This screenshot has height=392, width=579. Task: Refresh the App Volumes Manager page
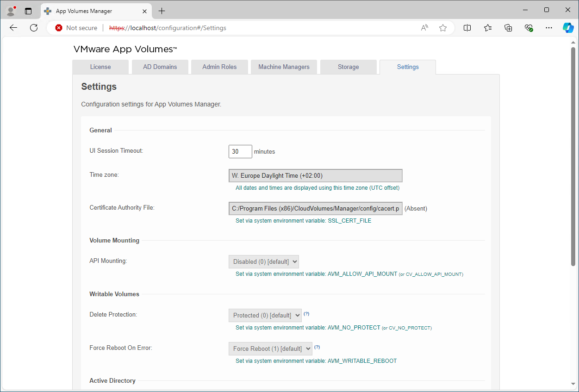[x=33, y=28]
